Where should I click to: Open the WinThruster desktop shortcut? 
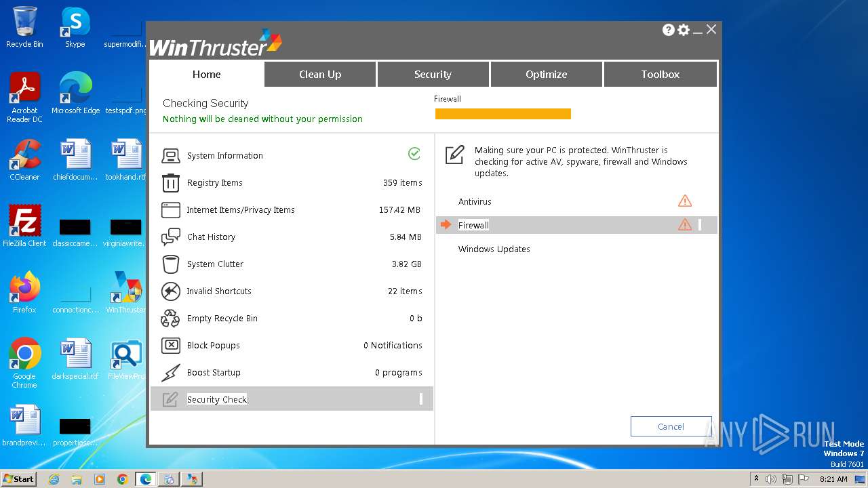(125, 293)
